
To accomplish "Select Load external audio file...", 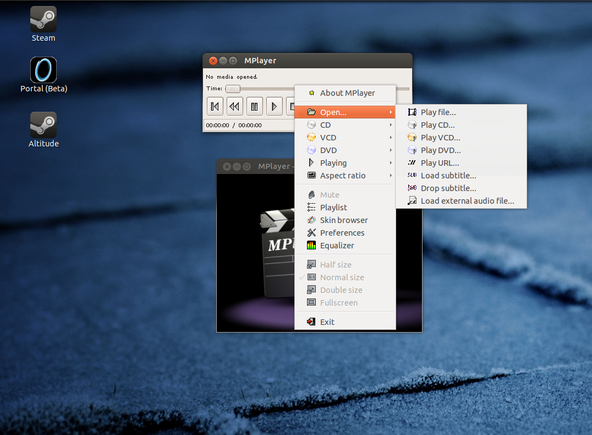I will tap(461, 201).
